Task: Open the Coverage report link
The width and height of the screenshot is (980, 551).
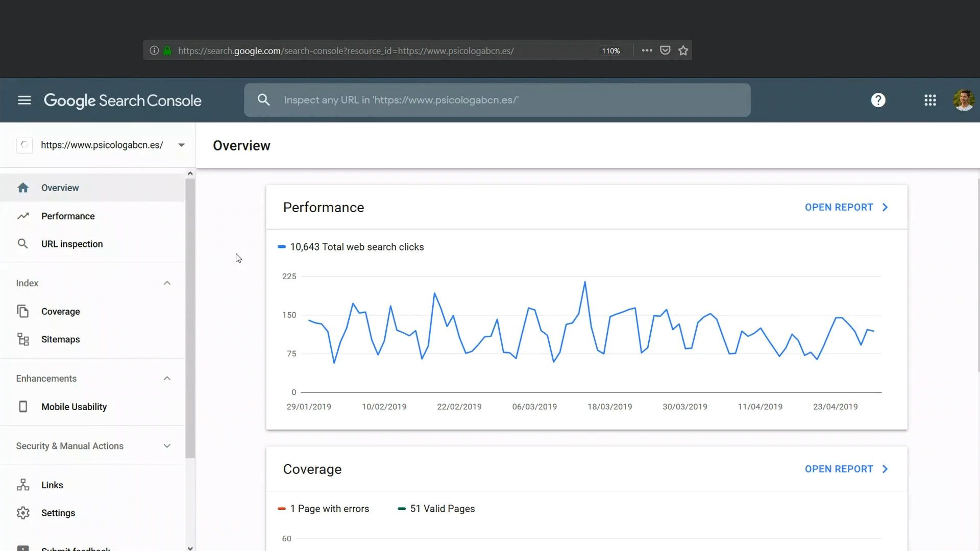Action: [839, 469]
